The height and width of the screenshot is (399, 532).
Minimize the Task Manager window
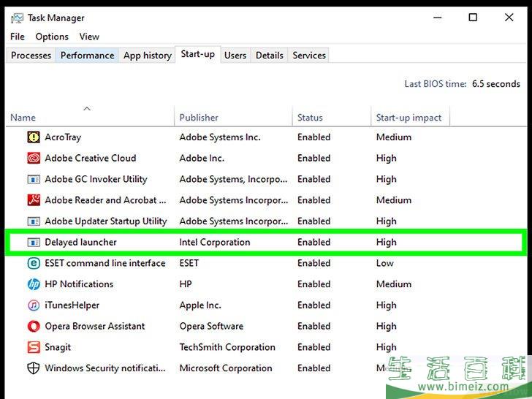438,18
